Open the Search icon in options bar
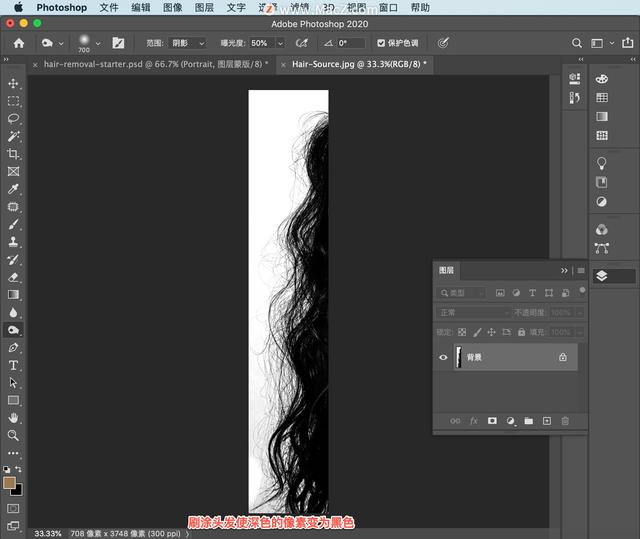Image resolution: width=640 pixels, height=539 pixels. coord(577,43)
